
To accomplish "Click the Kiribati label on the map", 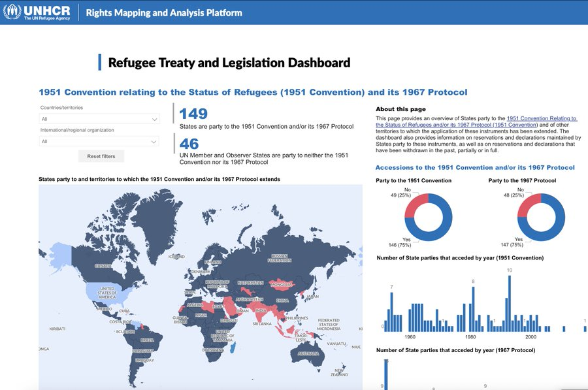I will [57, 329].
